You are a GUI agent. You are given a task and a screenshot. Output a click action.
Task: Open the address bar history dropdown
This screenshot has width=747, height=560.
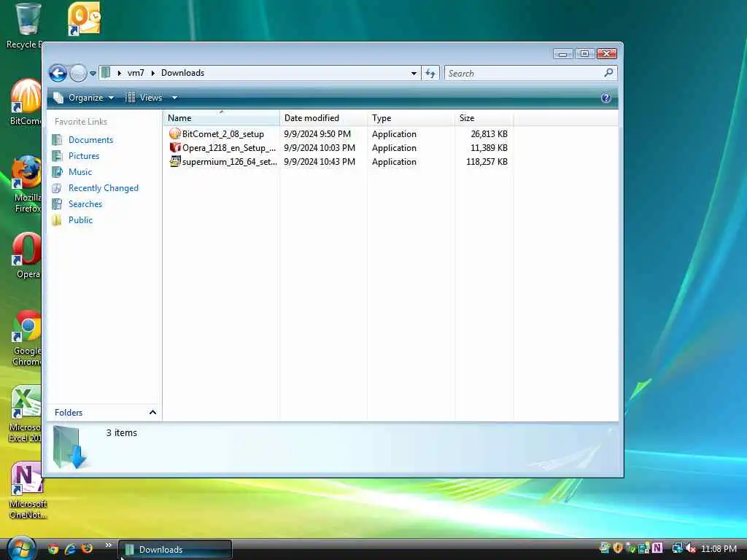pyautogui.click(x=414, y=74)
